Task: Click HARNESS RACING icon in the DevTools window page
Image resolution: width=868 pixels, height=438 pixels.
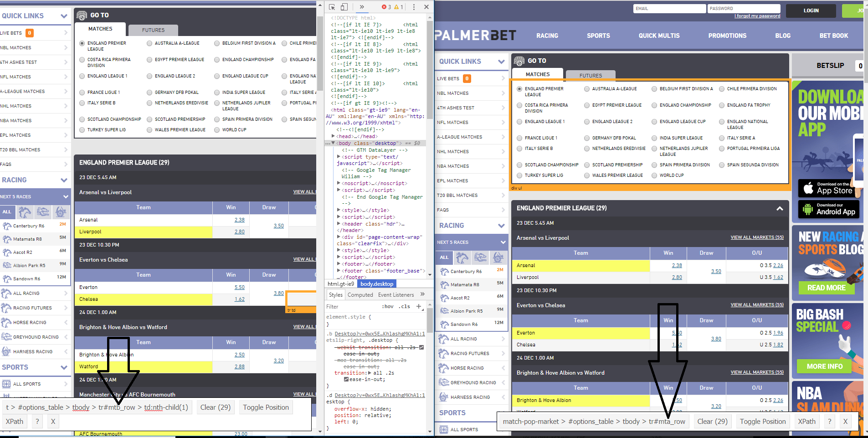Action: pos(6,351)
